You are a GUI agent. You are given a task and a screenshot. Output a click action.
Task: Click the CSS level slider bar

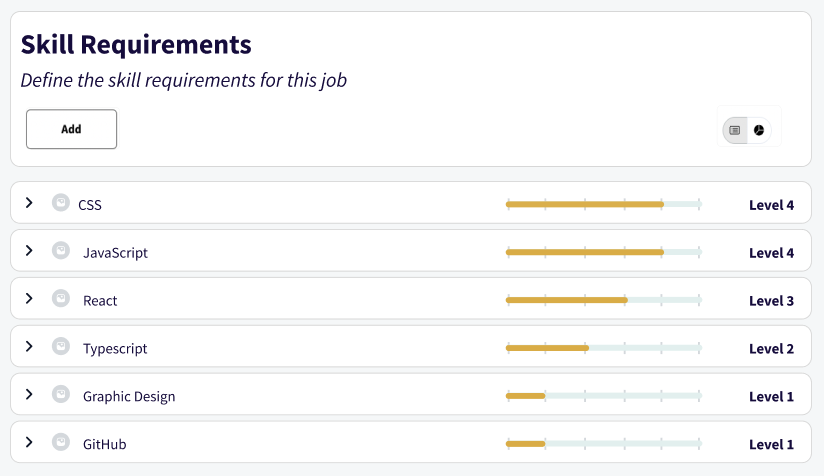(x=603, y=204)
